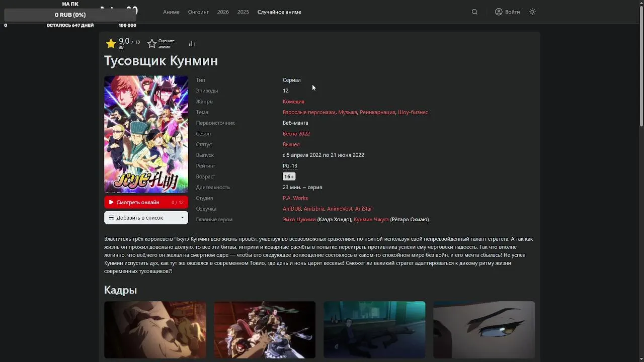Open the Комедия genre link
644x362 pixels.
(293, 102)
